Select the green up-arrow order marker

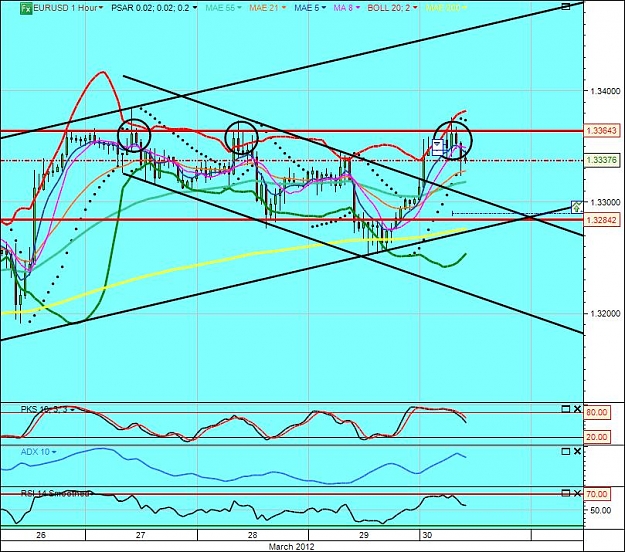577,207
